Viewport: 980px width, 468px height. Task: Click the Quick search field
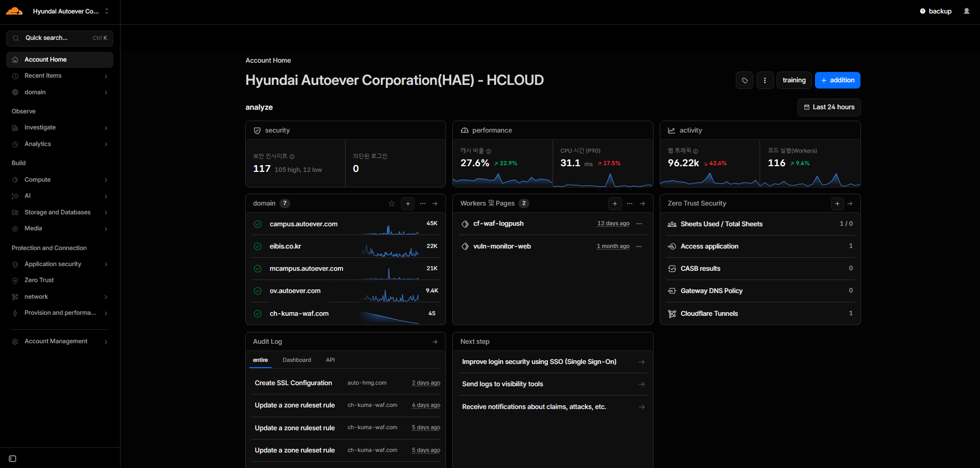60,38
